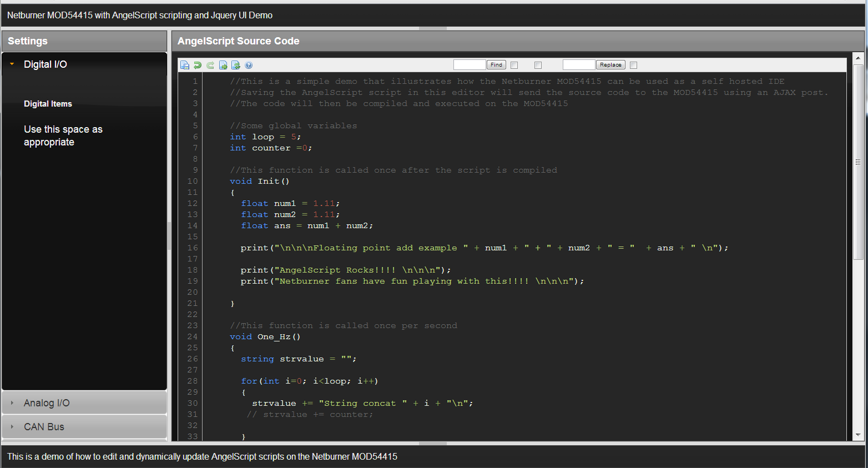Redo the last undone edit
Screen dimensions: 868x468
pyautogui.click(x=210, y=65)
